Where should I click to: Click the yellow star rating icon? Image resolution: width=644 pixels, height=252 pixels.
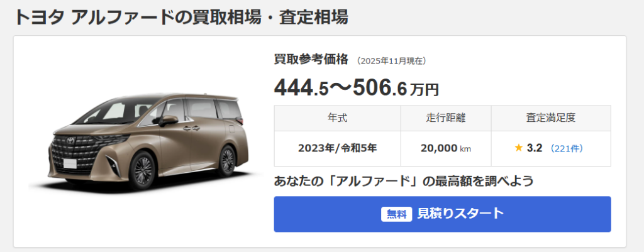pos(518,148)
